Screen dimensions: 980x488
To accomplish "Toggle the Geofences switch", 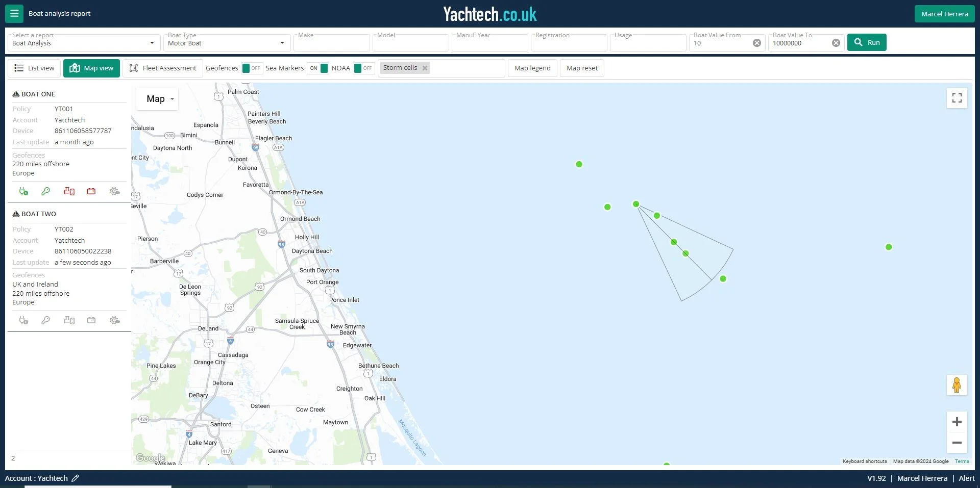I will click(252, 68).
